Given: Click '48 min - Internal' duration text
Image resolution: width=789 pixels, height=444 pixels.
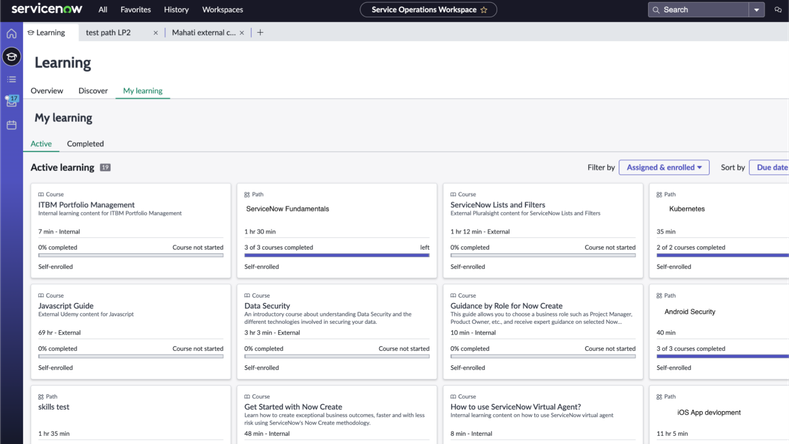Looking at the screenshot, I should 267,433.
